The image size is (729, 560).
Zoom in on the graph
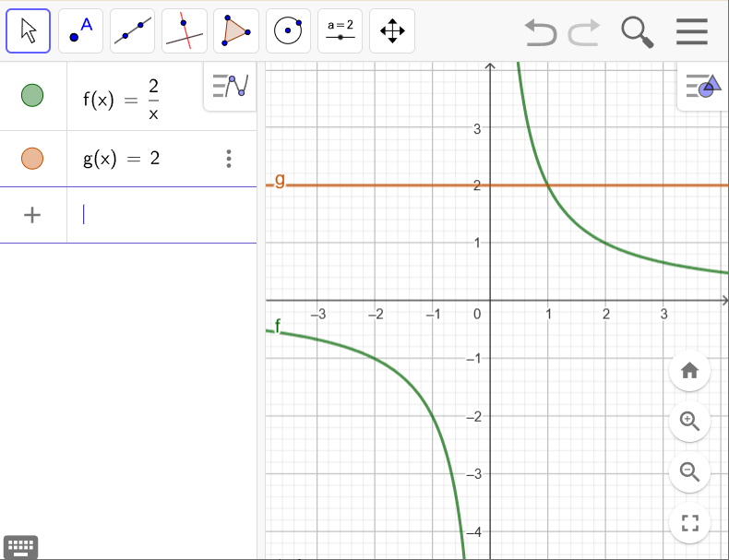point(689,422)
